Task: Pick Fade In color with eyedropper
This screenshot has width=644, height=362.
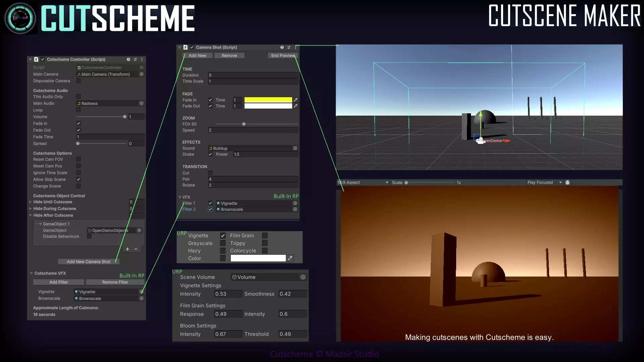Action: tap(296, 100)
